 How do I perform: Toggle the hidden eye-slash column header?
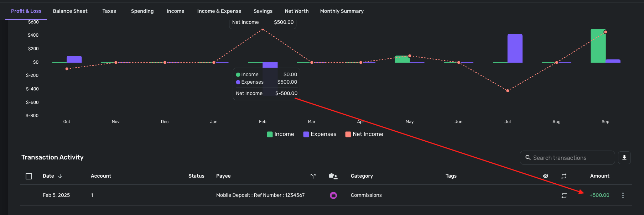[545, 176]
